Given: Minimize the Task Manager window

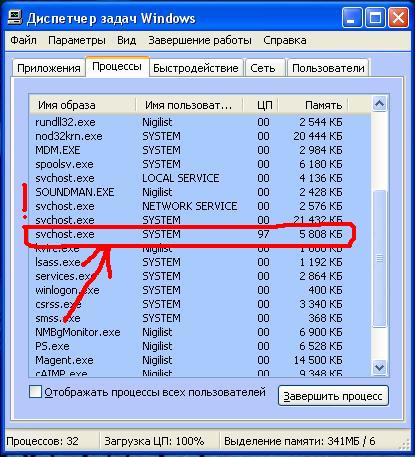Looking at the screenshot, I should coord(351,18).
